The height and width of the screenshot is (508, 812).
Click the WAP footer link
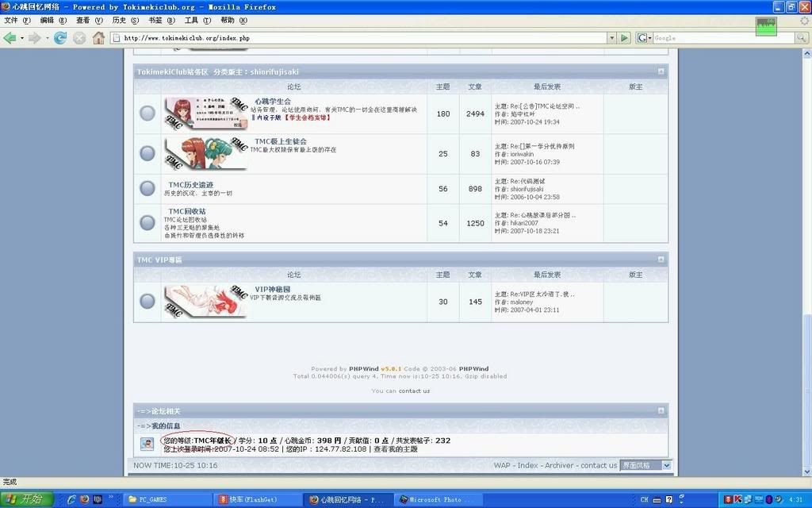pyautogui.click(x=502, y=465)
